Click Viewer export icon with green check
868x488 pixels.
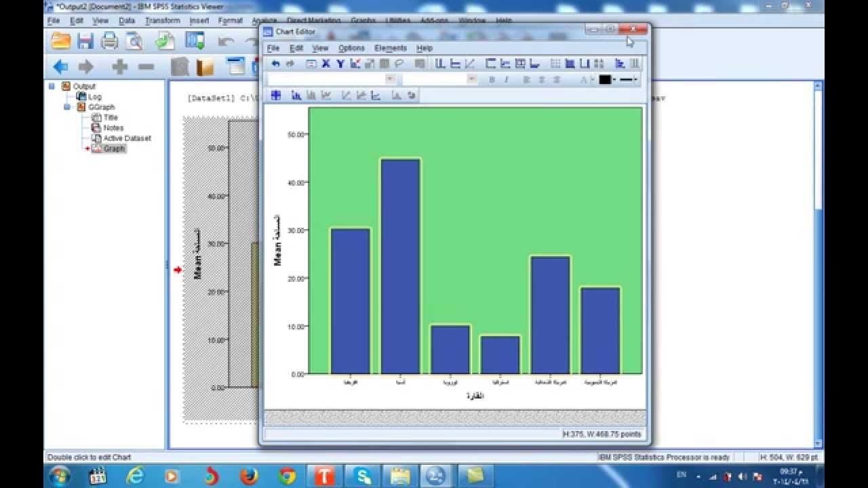coord(165,41)
